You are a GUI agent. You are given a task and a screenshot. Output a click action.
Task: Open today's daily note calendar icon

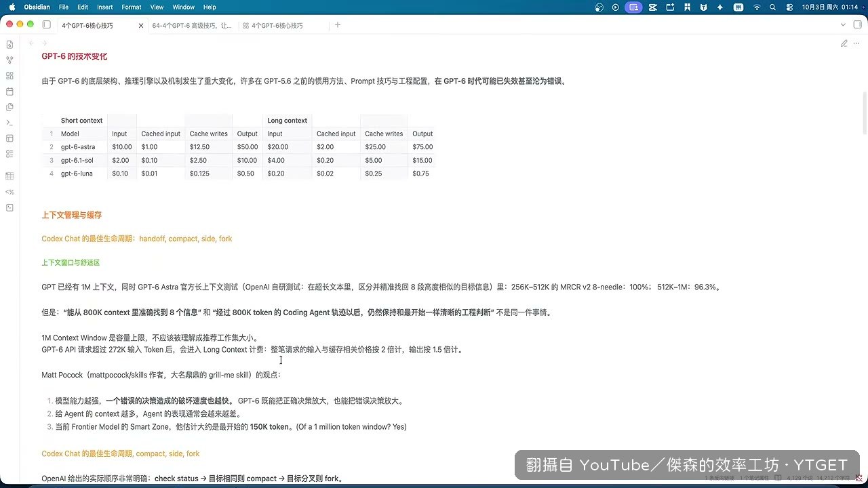point(9,91)
